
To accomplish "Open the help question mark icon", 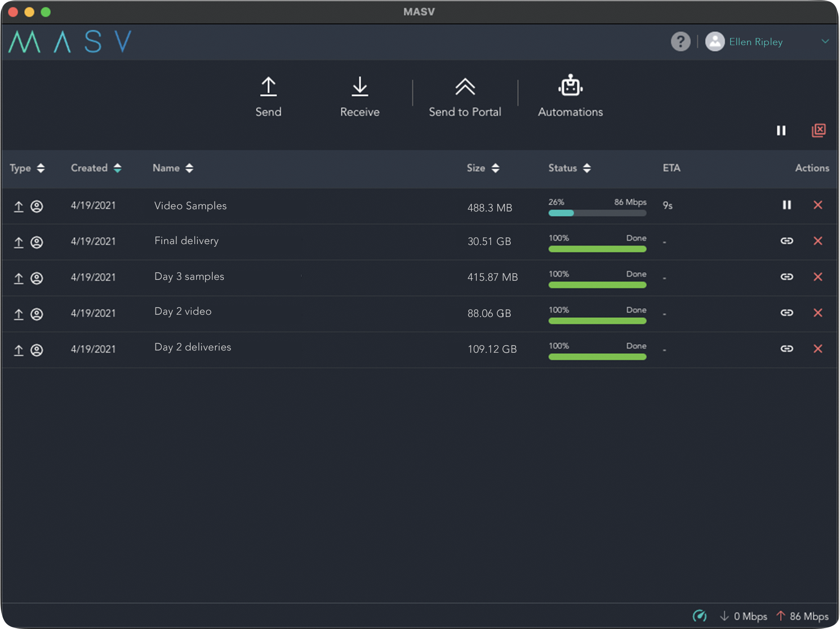I will 680,42.
